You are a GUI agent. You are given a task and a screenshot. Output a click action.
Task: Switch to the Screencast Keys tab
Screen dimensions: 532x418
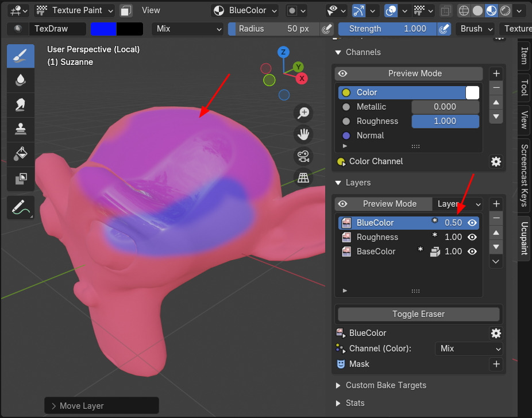(524, 175)
